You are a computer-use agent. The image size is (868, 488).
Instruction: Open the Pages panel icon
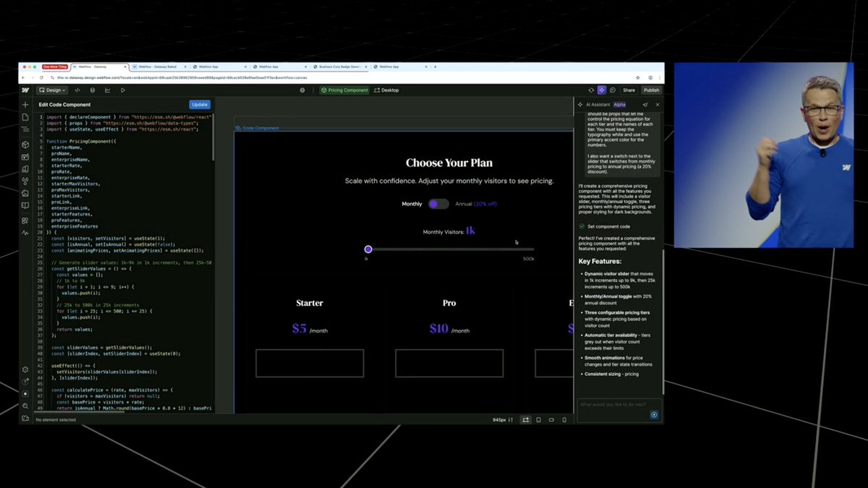tap(25, 117)
